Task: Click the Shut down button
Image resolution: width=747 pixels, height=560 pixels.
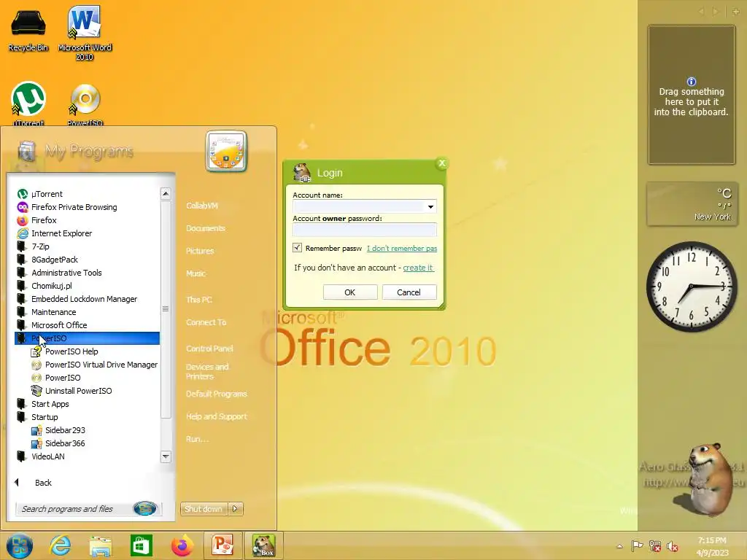Action: click(x=204, y=509)
